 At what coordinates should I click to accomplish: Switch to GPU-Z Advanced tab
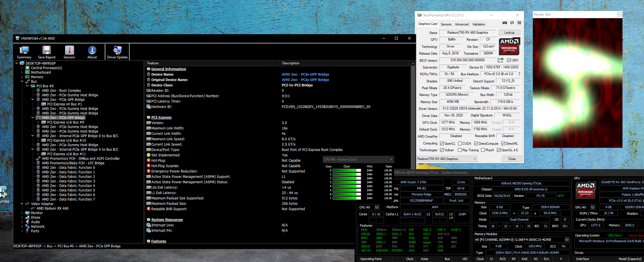coord(462,24)
